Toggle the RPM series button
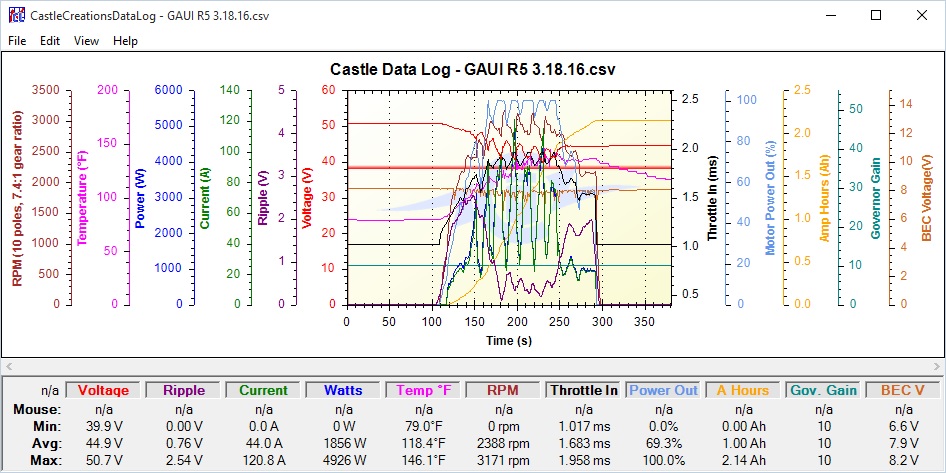The height and width of the screenshot is (473, 946). (x=503, y=390)
